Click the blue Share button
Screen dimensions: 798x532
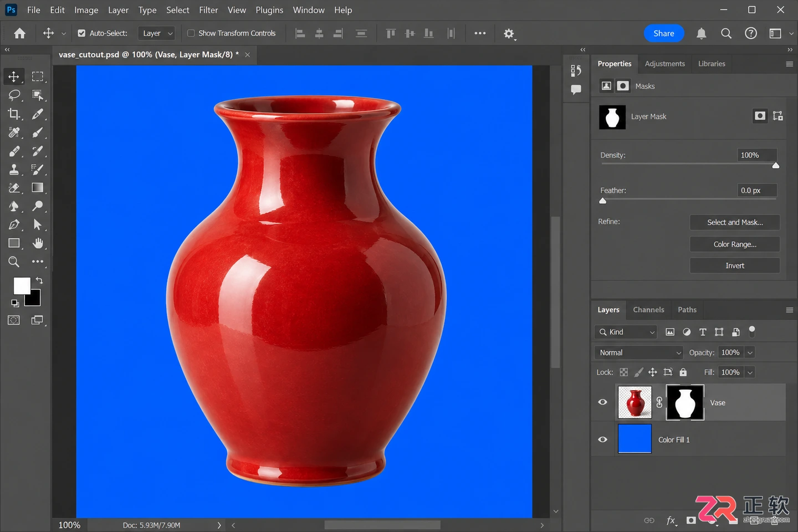tap(664, 33)
